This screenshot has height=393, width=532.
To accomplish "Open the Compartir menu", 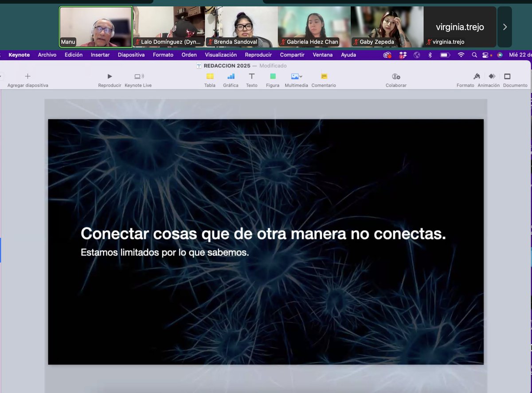I will point(292,55).
